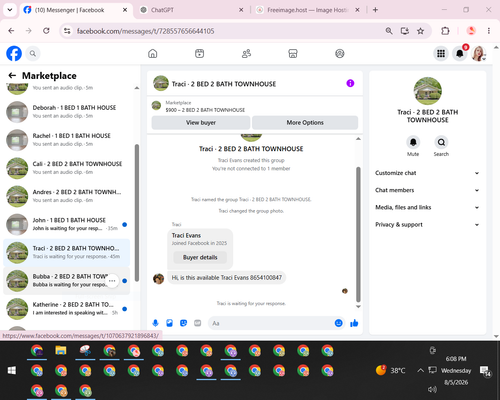Open the $900 Marketplace listing link

pyautogui.click(x=205, y=110)
